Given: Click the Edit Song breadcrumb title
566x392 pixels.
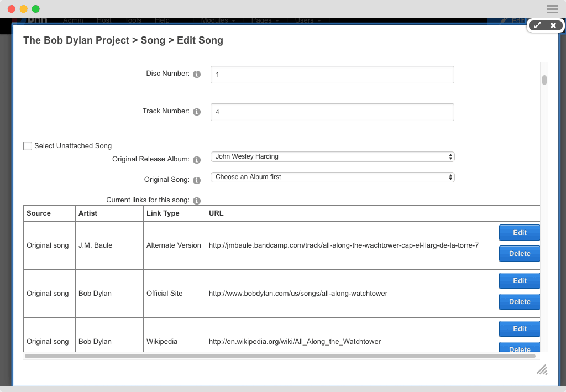Looking at the screenshot, I should pos(200,40).
